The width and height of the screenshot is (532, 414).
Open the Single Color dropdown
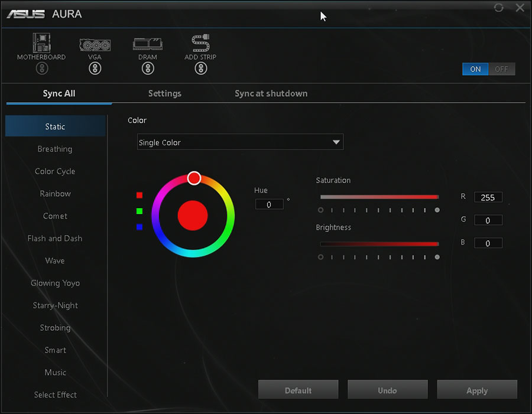click(x=240, y=142)
